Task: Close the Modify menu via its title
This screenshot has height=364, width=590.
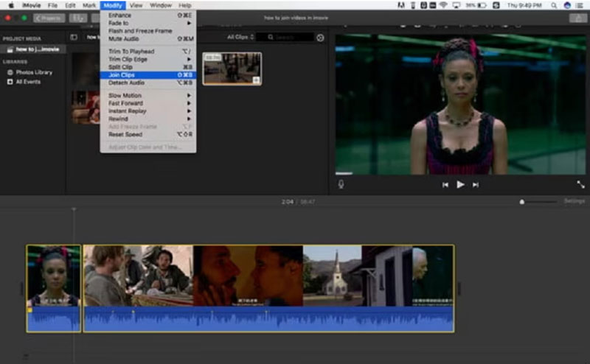Action: [x=113, y=5]
